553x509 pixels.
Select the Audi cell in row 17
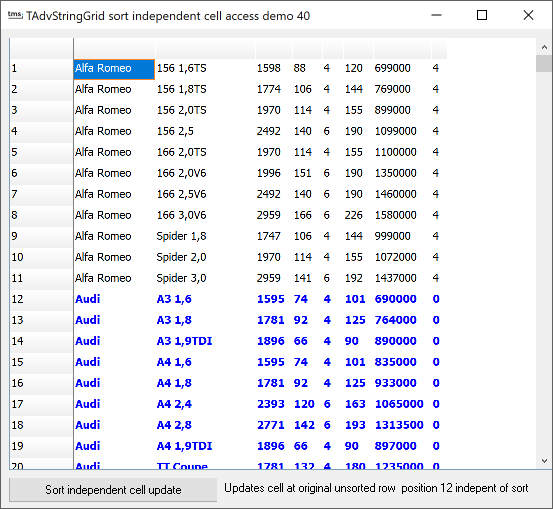click(x=114, y=405)
